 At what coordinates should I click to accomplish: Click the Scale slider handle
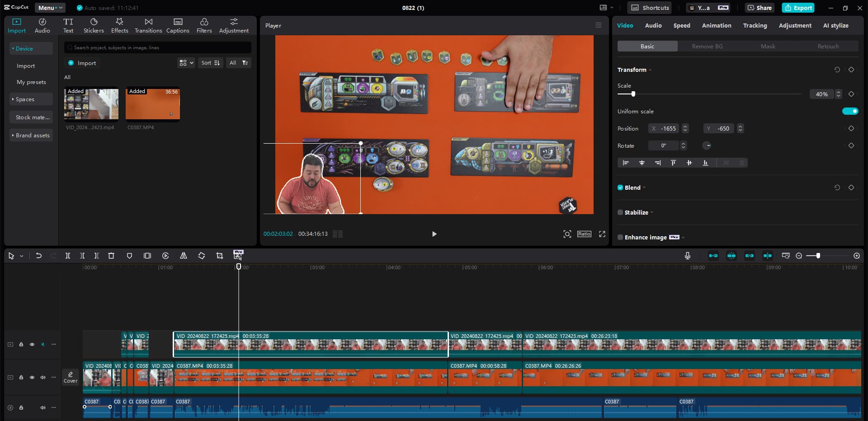[x=633, y=94]
